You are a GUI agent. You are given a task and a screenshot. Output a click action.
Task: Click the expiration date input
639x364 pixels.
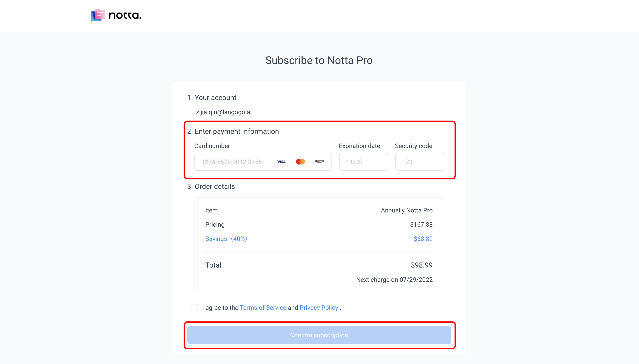(363, 162)
